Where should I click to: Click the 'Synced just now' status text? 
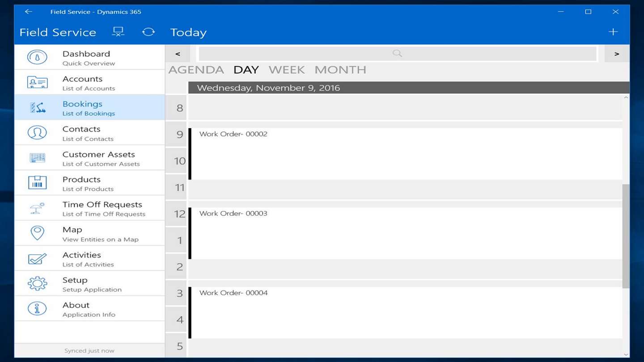pos(89,350)
